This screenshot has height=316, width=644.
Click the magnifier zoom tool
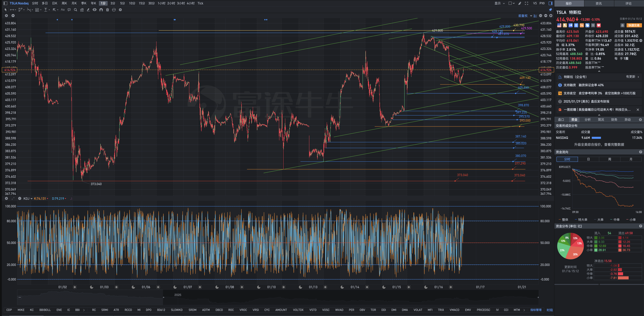coord(76,10)
